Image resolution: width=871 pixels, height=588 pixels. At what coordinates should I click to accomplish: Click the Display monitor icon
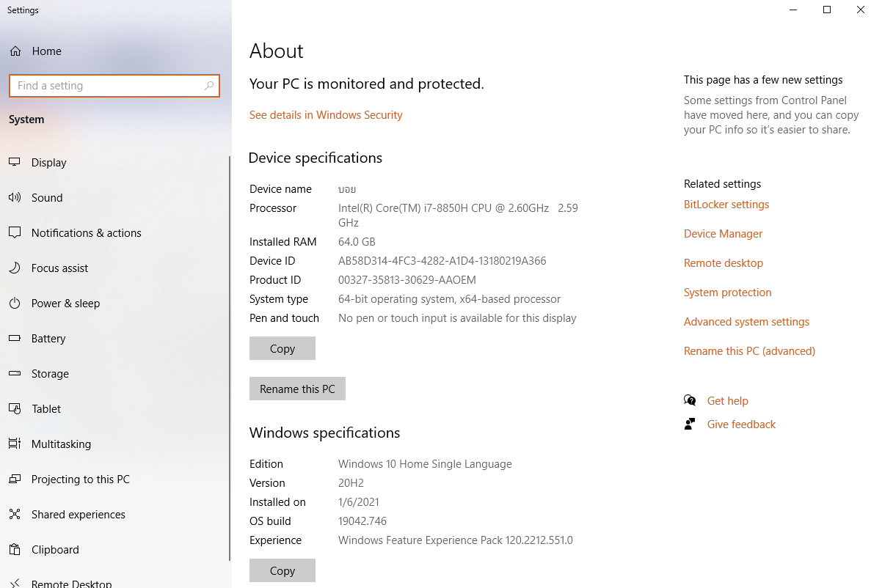coord(15,163)
